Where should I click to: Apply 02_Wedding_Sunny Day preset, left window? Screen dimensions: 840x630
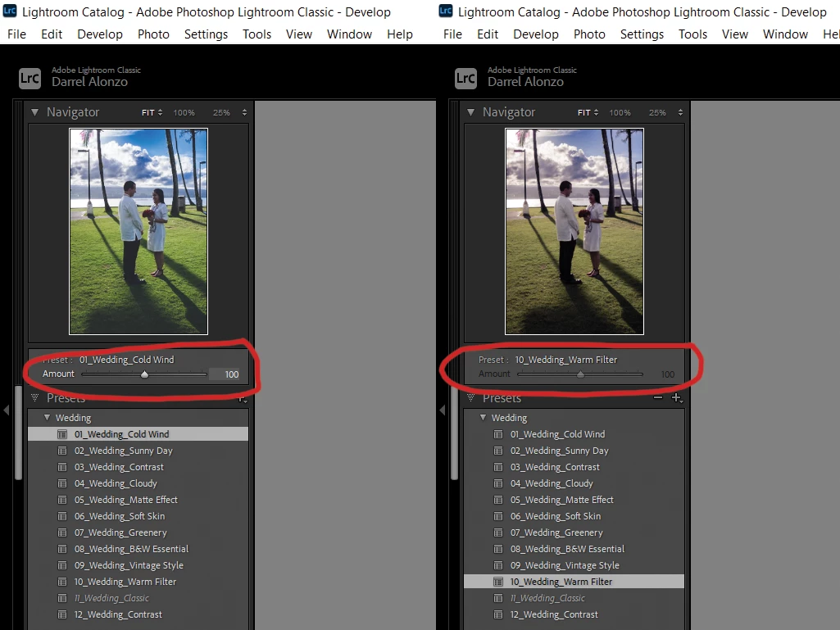[x=138, y=451]
